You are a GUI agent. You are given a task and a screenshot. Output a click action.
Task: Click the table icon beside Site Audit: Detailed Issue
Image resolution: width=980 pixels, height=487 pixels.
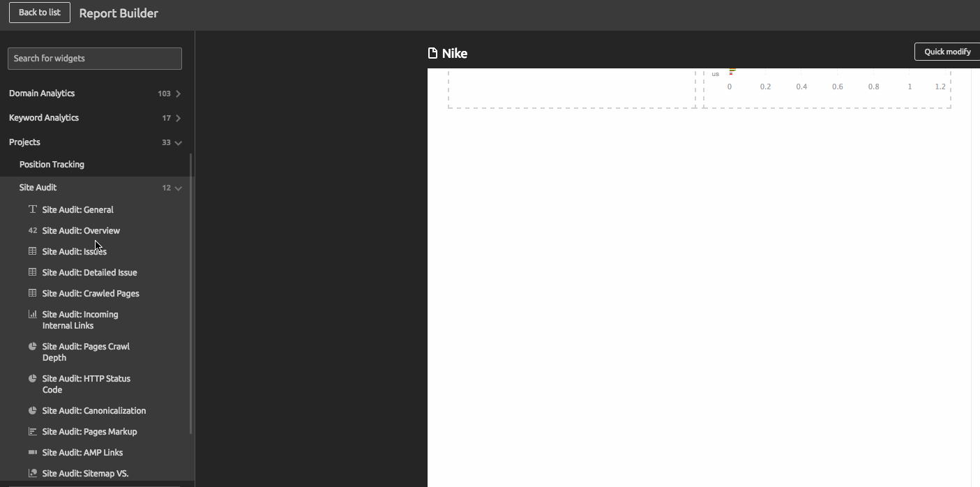pos(32,272)
